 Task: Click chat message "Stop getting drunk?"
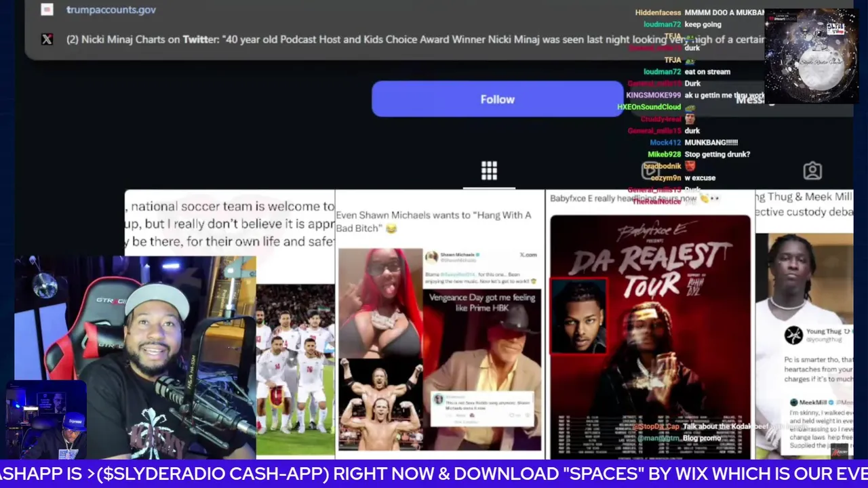tap(717, 154)
